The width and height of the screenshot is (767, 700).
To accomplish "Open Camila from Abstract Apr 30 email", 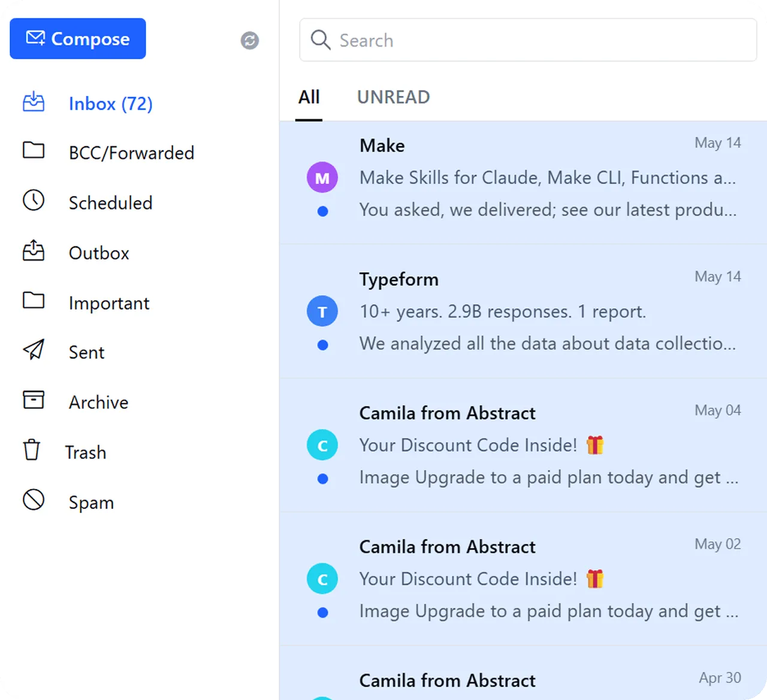I will (x=523, y=673).
